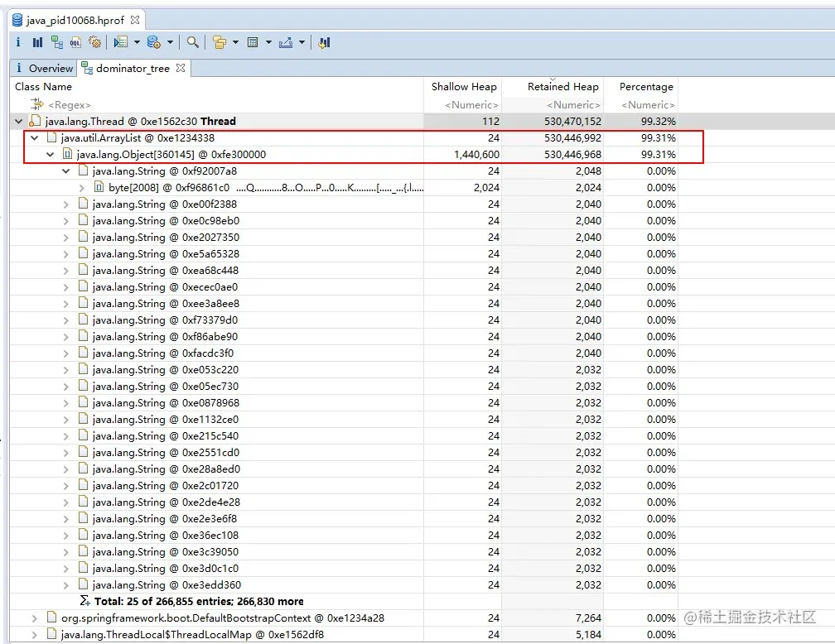Find object by address magnifier icon
Viewport: 835px width, 644px height.
tap(193, 42)
